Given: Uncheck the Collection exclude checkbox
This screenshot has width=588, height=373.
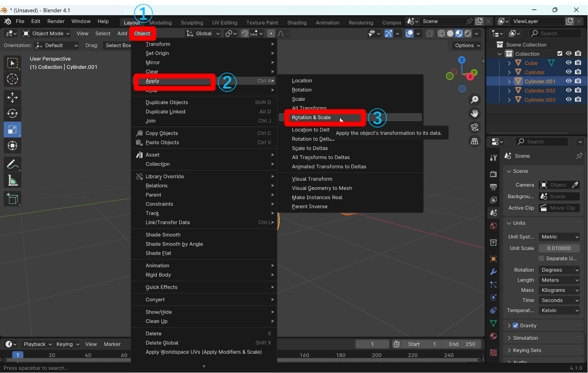Looking at the screenshot, I should pyautogui.click(x=560, y=54).
